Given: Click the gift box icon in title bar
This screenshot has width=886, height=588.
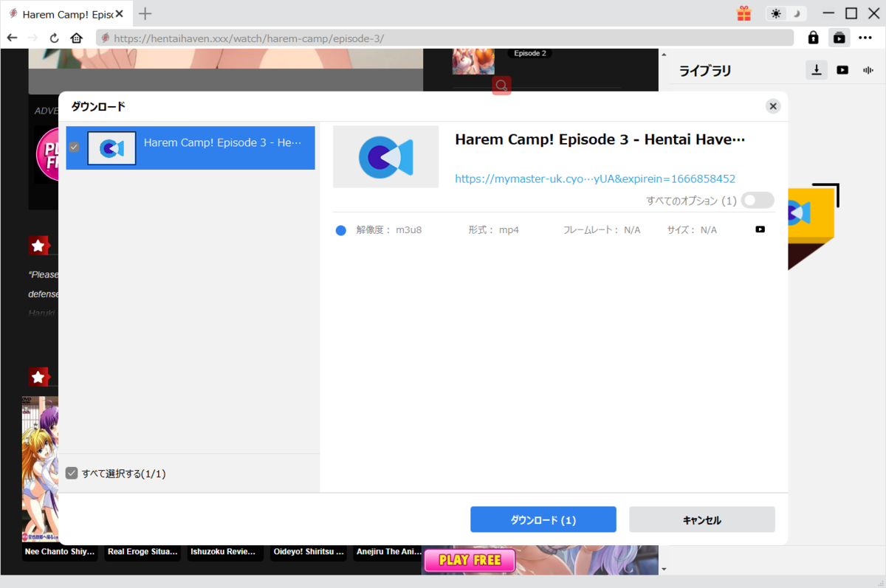Looking at the screenshot, I should click(744, 13).
